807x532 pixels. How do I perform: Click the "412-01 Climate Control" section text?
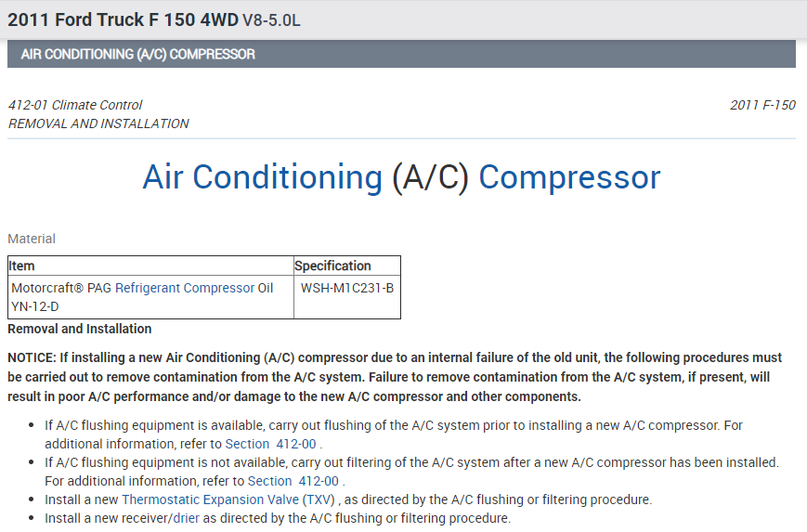point(75,105)
